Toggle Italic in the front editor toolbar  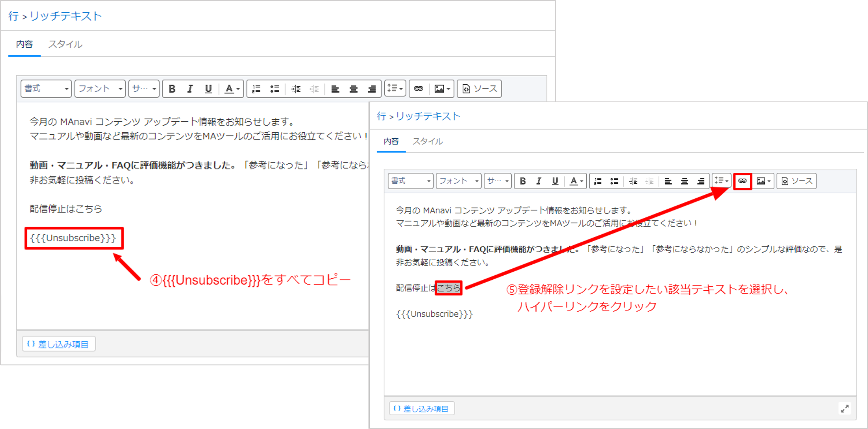pos(539,181)
